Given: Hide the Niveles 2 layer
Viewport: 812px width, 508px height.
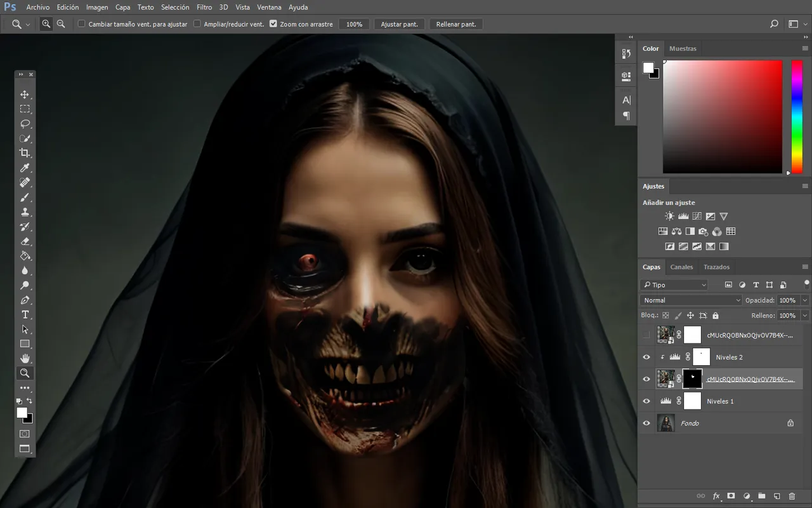Looking at the screenshot, I should tap(646, 358).
